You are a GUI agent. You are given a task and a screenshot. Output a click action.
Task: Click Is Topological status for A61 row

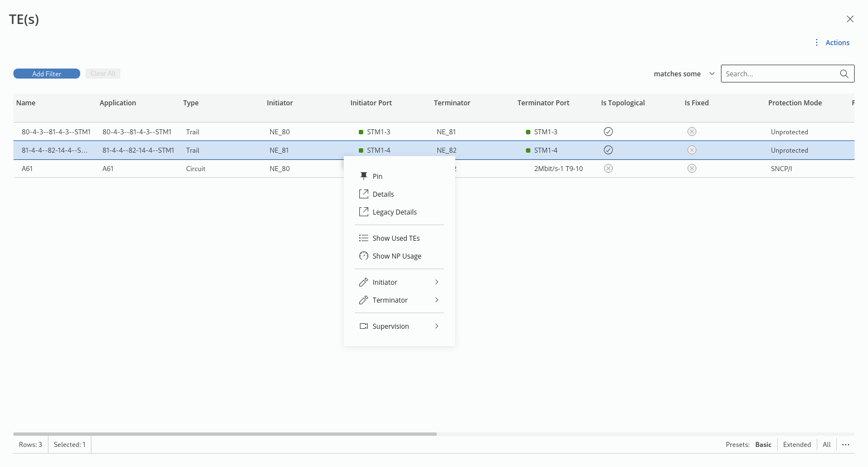608,168
